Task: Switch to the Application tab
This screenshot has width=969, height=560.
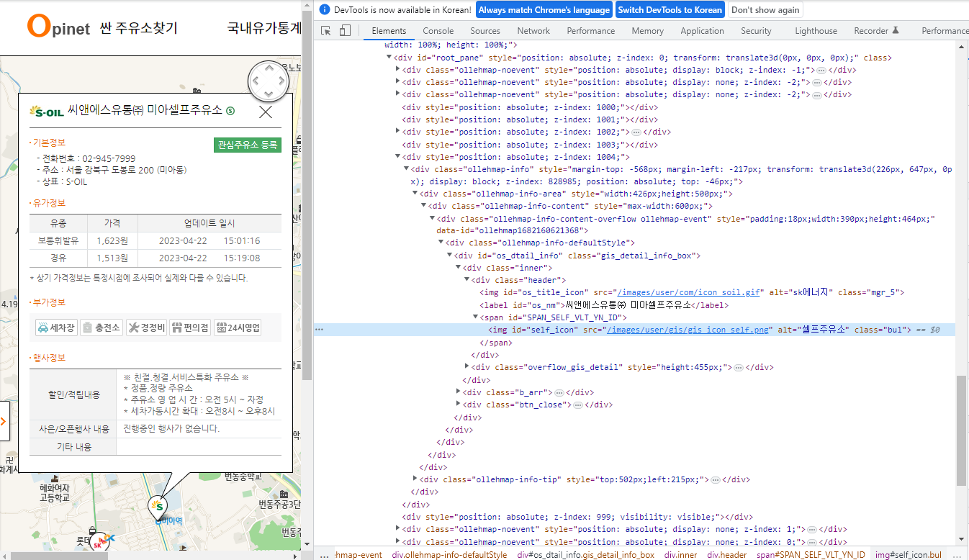Action: pyautogui.click(x=702, y=31)
